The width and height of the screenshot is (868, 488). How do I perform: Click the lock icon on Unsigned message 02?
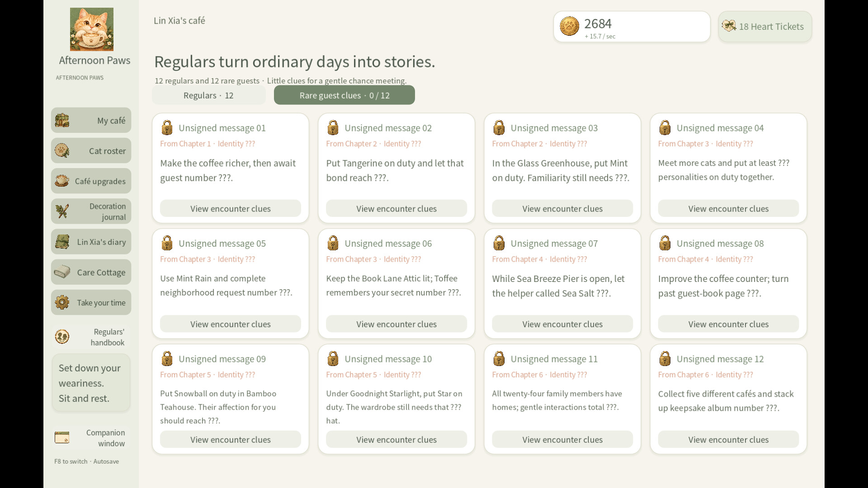coord(333,127)
